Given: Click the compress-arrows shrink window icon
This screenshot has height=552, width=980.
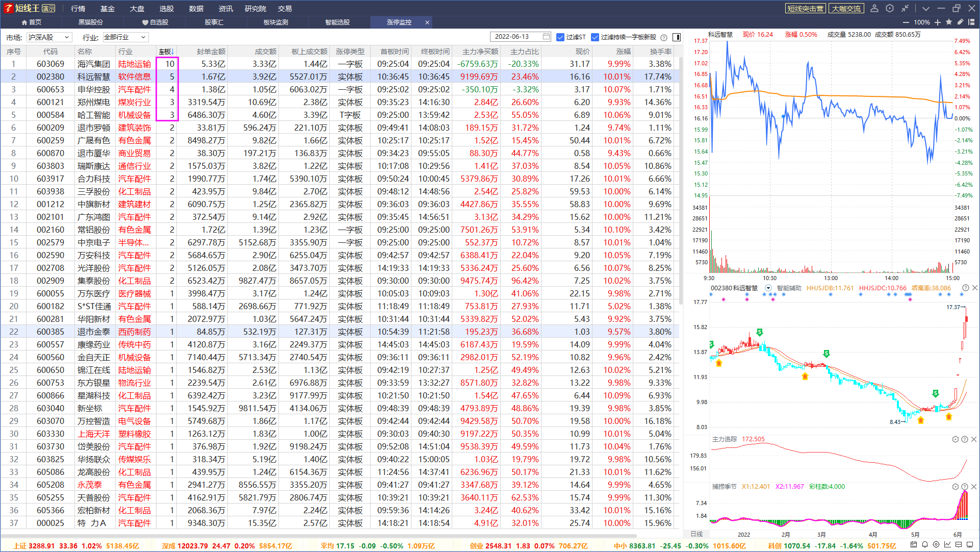Looking at the screenshot, I should tap(905, 8).
